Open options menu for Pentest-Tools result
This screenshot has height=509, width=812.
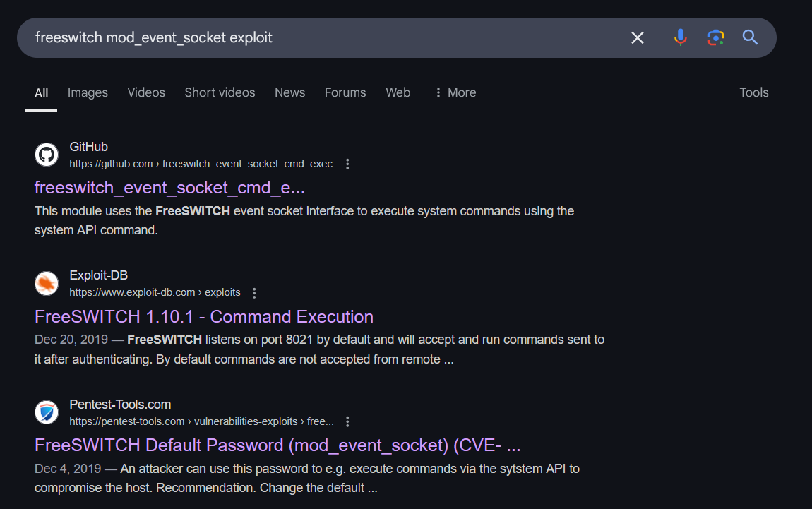347,422
